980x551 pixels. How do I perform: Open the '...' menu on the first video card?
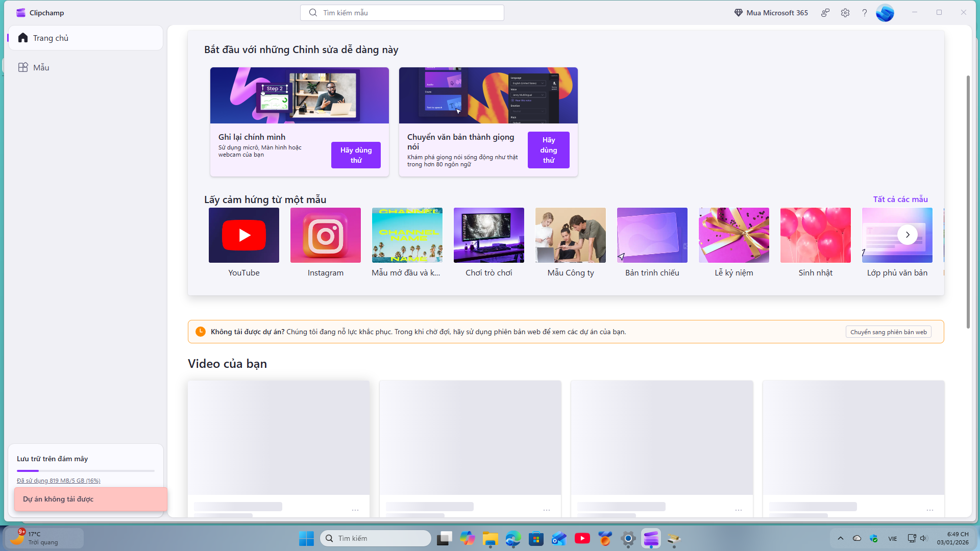[x=355, y=510]
